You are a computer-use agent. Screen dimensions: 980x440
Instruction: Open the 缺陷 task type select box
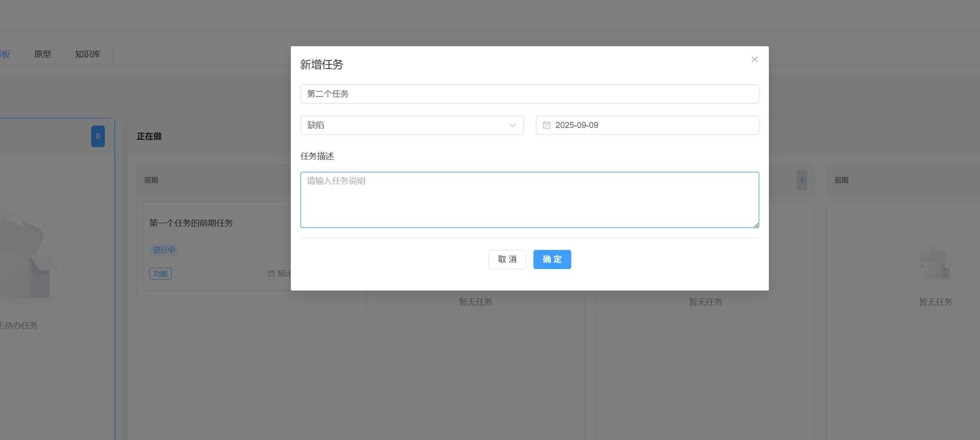tap(406, 125)
